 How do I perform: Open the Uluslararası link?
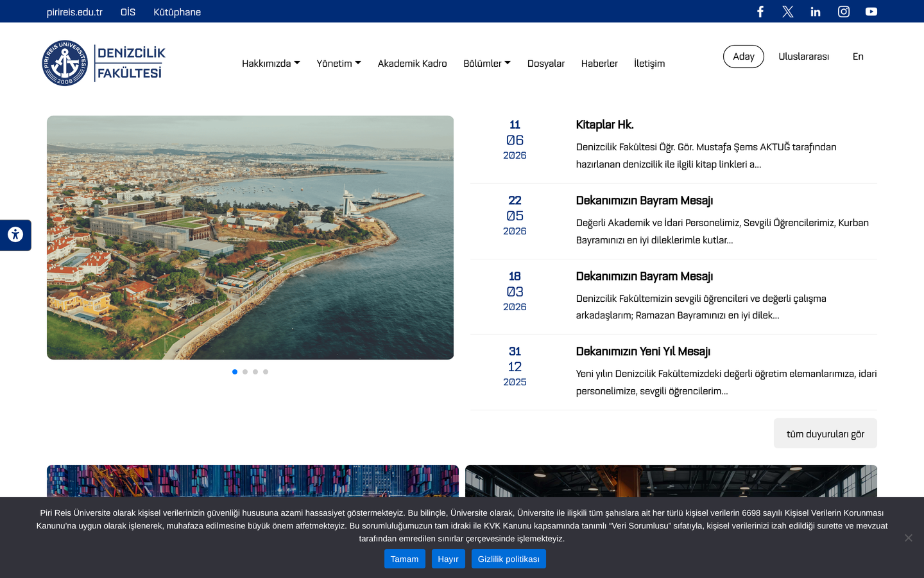point(804,57)
